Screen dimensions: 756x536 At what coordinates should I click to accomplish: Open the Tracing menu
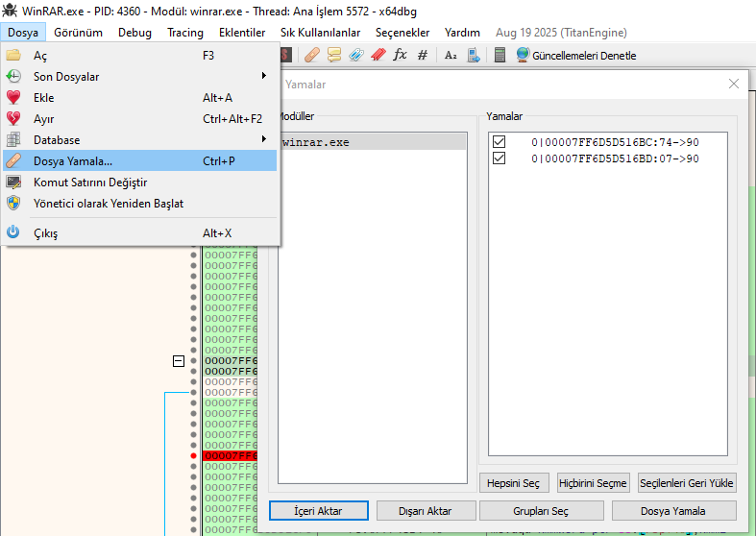(x=185, y=33)
